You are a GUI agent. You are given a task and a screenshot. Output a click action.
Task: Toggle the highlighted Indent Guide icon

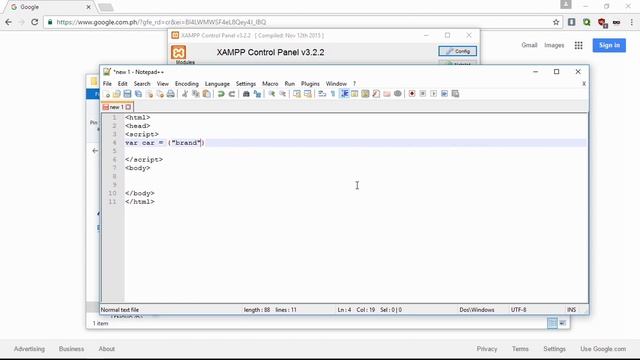pos(344,94)
